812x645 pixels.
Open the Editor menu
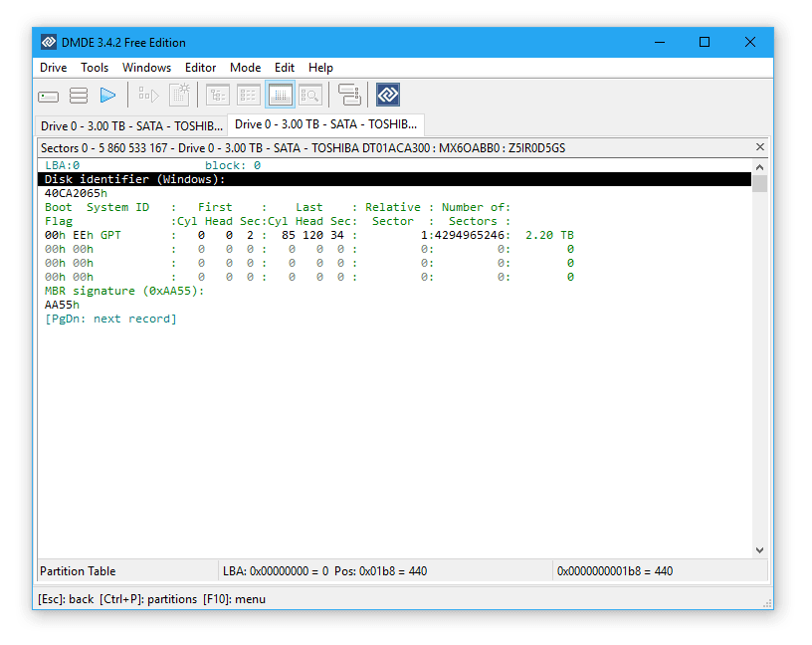pos(200,68)
